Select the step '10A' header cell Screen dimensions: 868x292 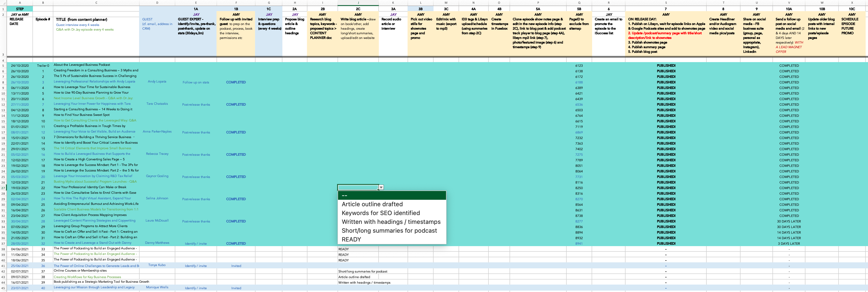pyautogui.click(x=789, y=9)
